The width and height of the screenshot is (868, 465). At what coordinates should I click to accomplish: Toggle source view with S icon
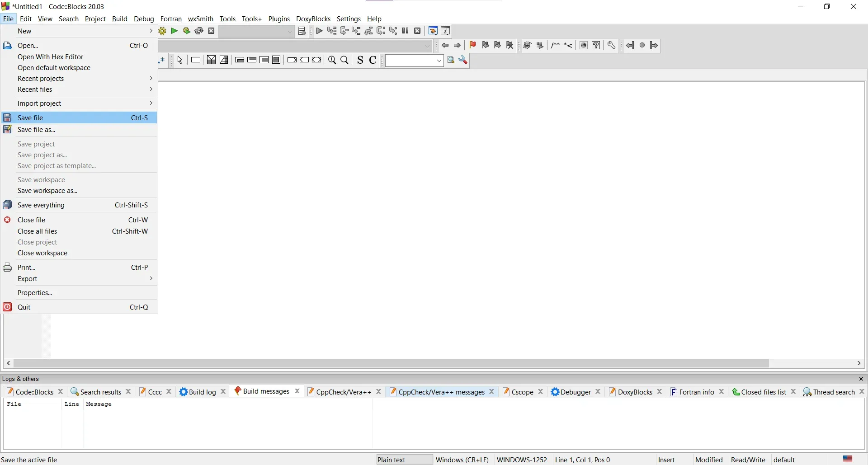(x=360, y=61)
